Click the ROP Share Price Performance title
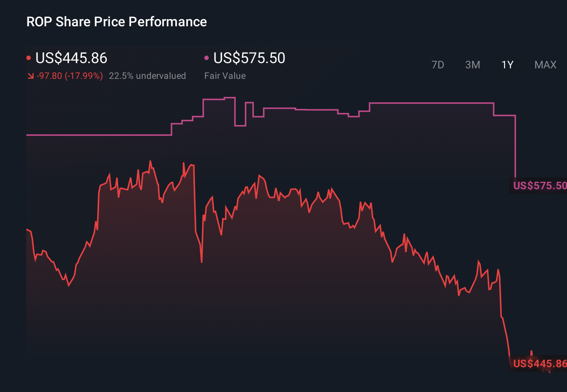 pyautogui.click(x=116, y=22)
